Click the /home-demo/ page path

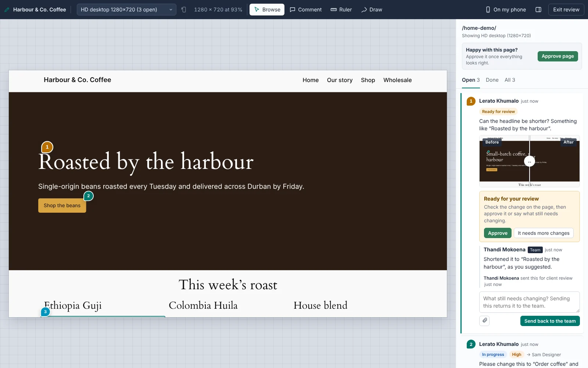click(479, 28)
